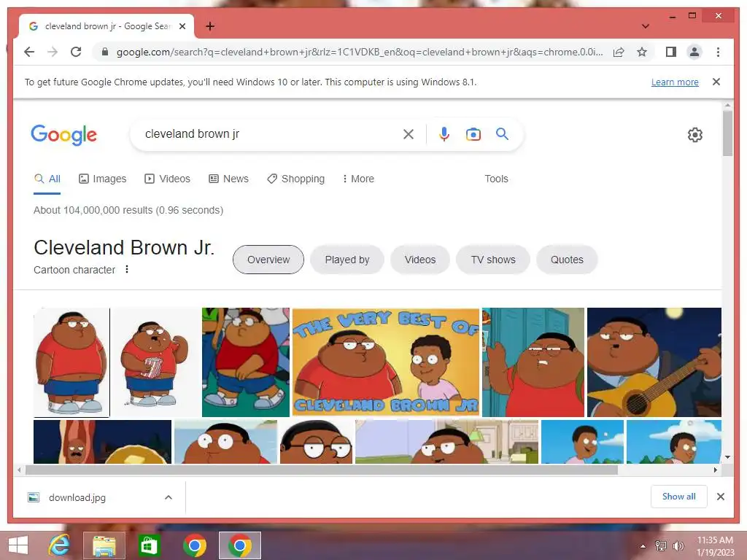Expand the More search options

(358, 179)
